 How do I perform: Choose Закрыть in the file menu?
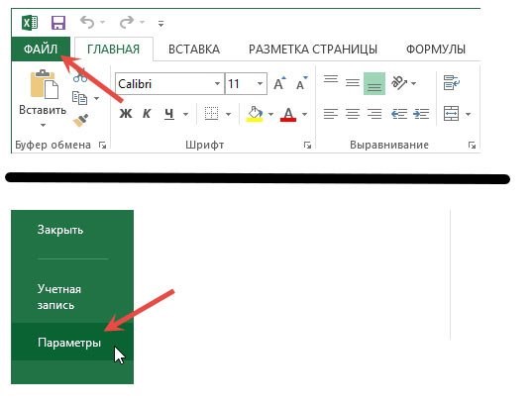[x=60, y=230]
